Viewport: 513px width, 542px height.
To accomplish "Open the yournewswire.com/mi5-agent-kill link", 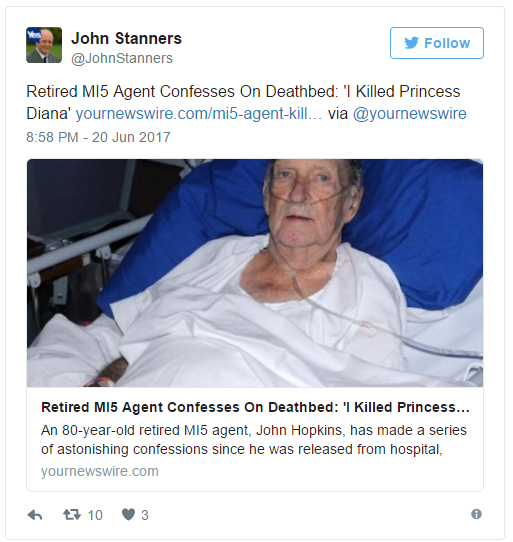I will click(x=198, y=113).
